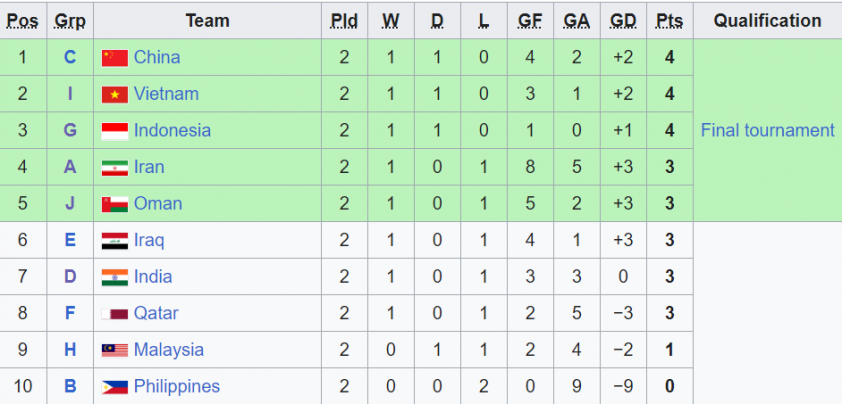The height and width of the screenshot is (404, 842).
Task: Click the GD column header abbreviation
Action: point(623,21)
